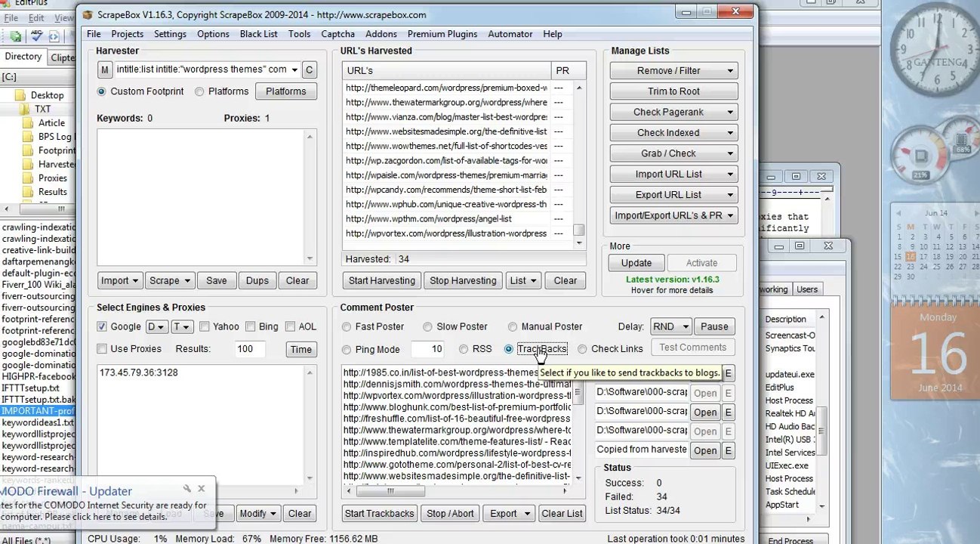Click the C button beside the footprint field
Screen dimensions: 980x544
pos(309,70)
